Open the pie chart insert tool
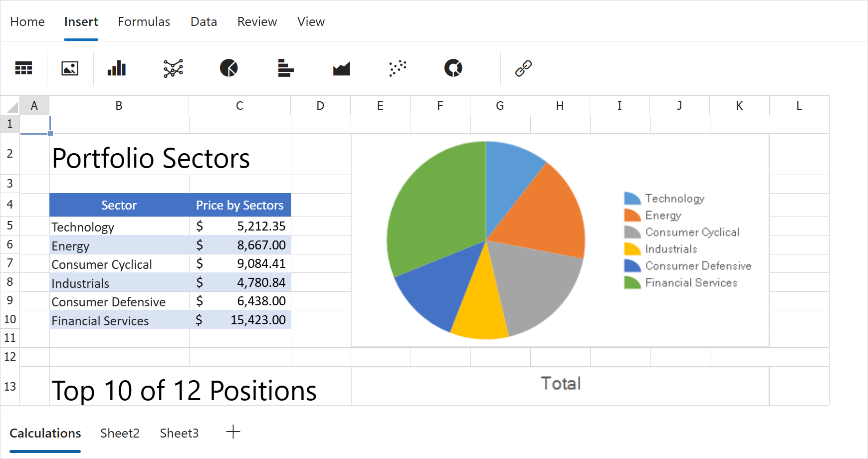This screenshot has width=868, height=459. (x=229, y=68)
